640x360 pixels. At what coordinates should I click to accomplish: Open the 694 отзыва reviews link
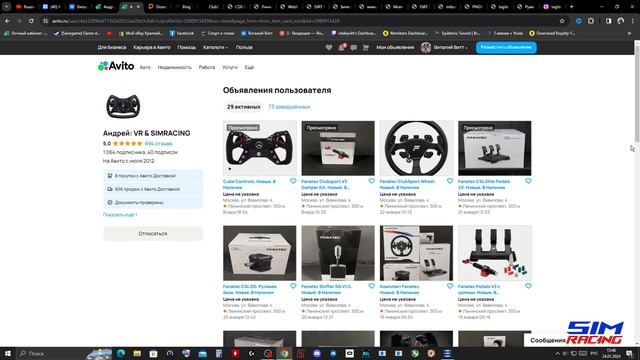coord(158,144)
